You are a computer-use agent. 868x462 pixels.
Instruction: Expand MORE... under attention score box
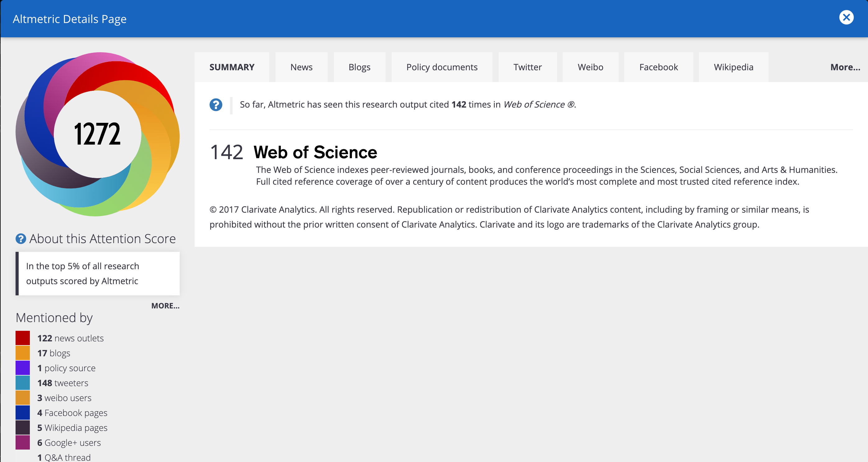[x=165, y=306]
